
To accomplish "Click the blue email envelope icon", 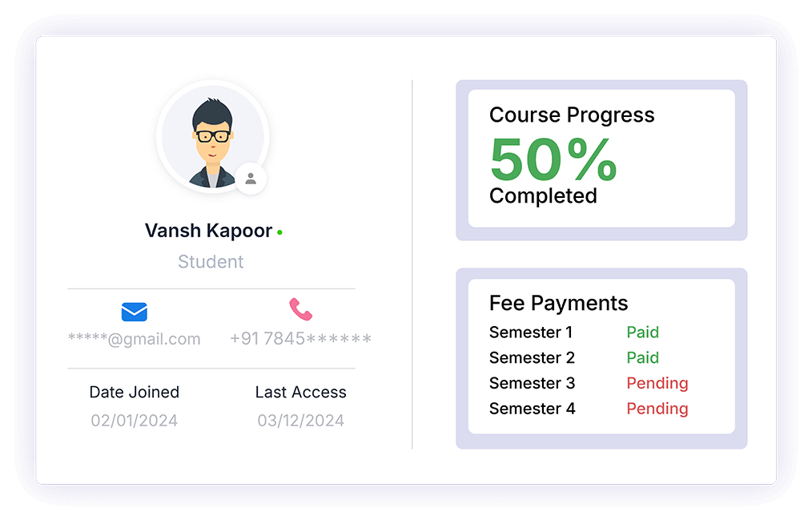I will click(x=134, y=311).
